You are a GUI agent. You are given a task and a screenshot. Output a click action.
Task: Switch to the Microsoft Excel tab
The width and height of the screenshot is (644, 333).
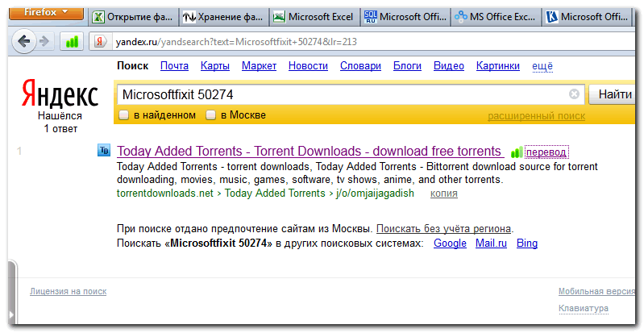(x=314, y=17)
